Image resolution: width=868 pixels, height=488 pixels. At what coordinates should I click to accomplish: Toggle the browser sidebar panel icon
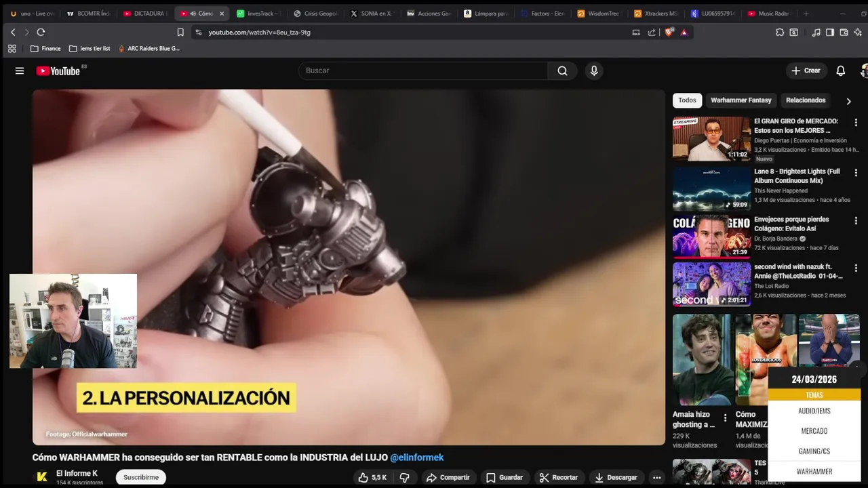click(829, 32)
